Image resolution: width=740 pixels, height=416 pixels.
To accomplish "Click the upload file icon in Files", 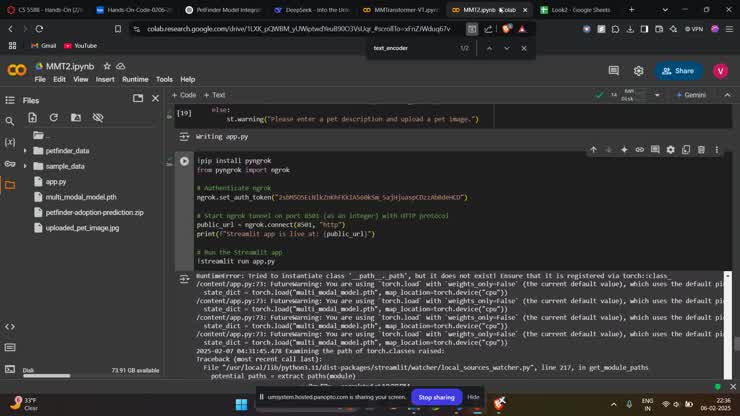I will point(32,118).
